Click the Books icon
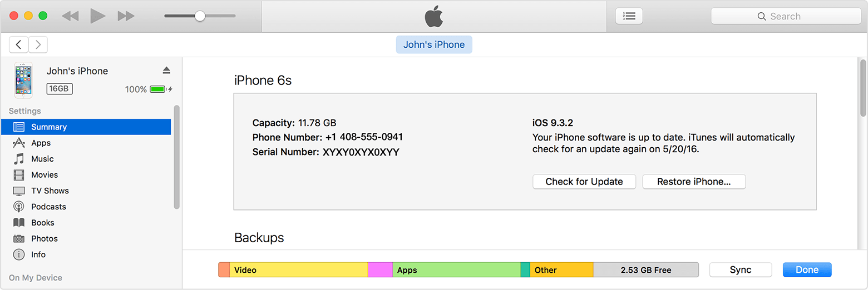Screen dimensions: 868x290 click(x=19, y=223)
